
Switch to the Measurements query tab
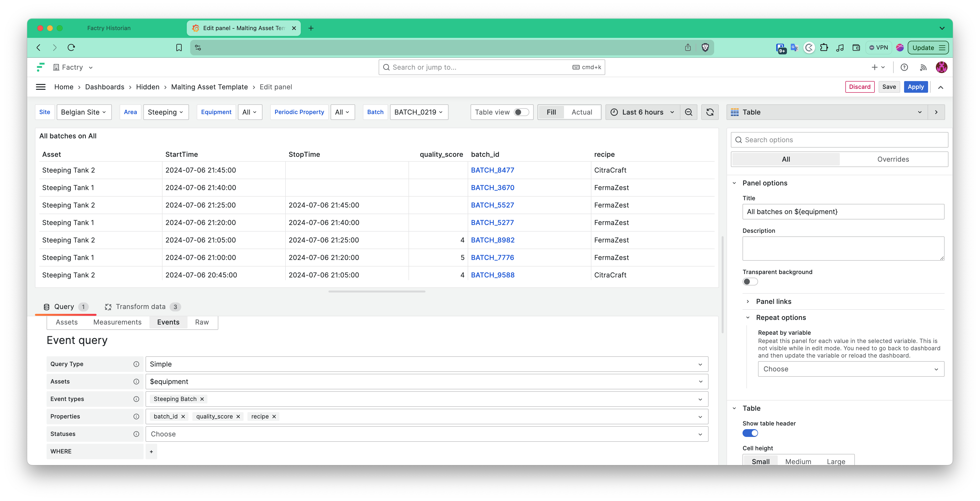coord(117,322)
